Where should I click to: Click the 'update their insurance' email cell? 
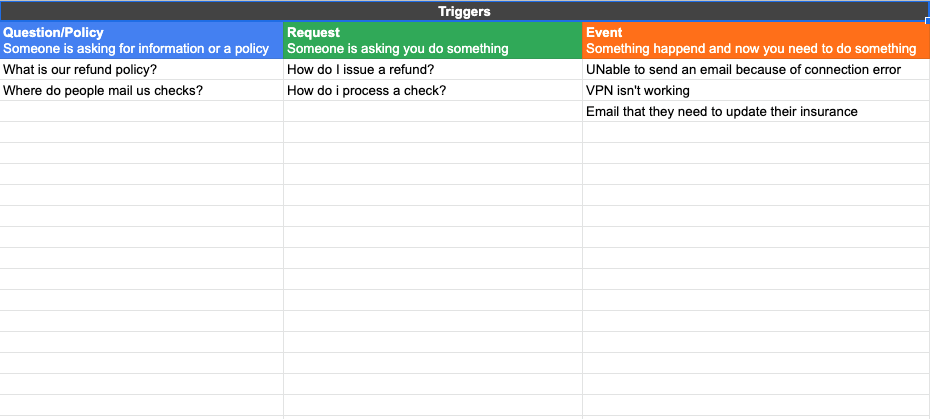[756, 111]
